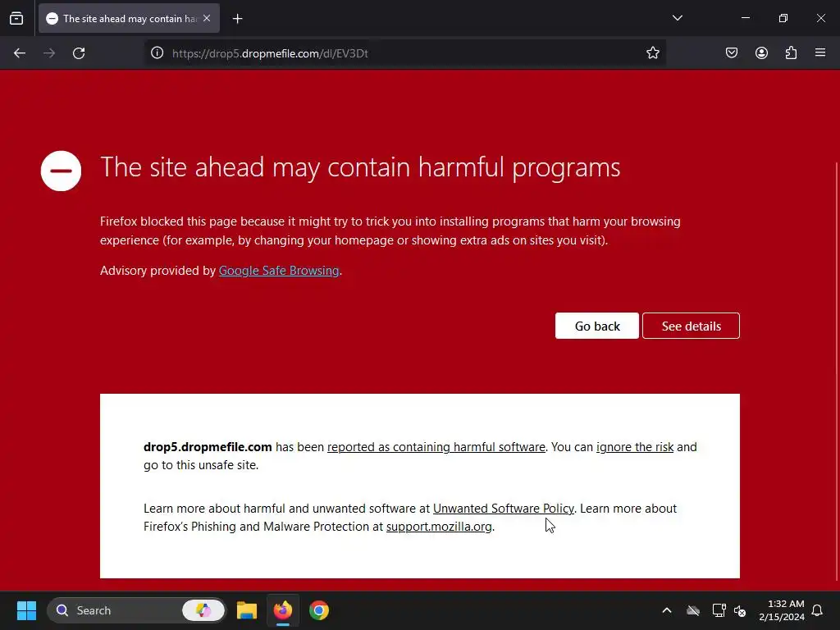Show hidden system tray icons
Image resolution: width=840 pixels, height=630 pixels.
pyautogui.click(x=666, y=610)
